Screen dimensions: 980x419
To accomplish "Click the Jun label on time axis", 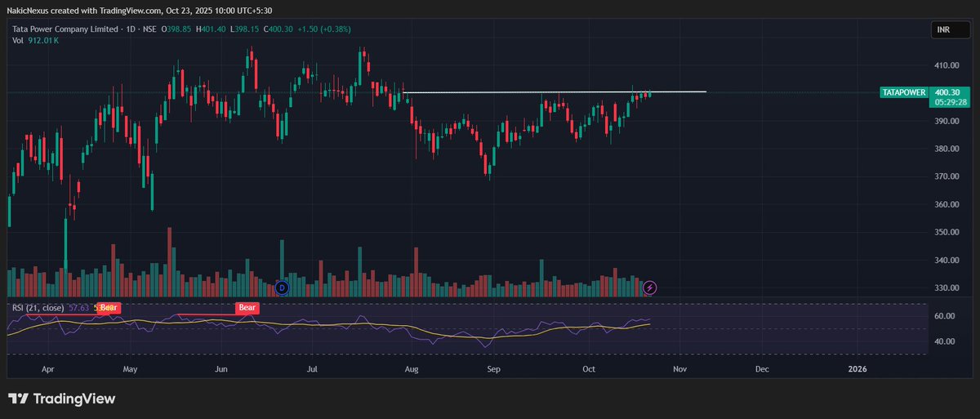I will (220, 369).
